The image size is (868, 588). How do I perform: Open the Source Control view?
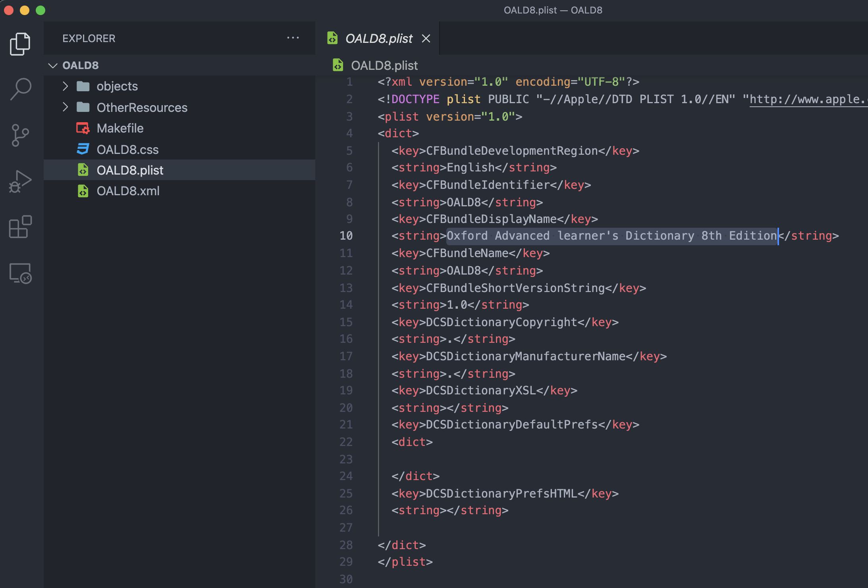pos(20,135)
